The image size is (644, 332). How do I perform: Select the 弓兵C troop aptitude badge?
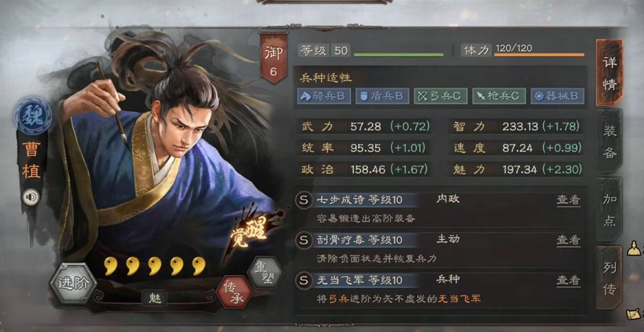[x=440, y=96]
